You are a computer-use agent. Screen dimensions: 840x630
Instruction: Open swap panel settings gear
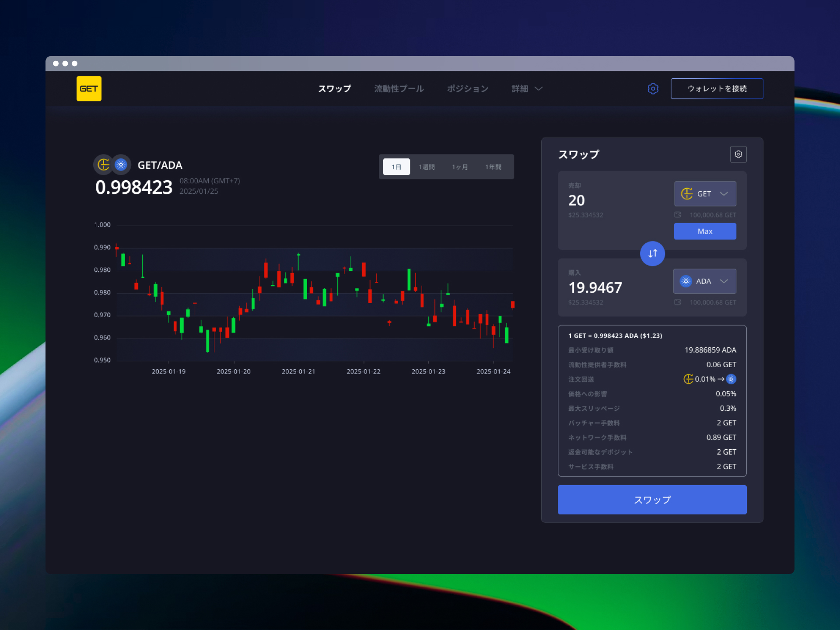(x=738, y=154)
